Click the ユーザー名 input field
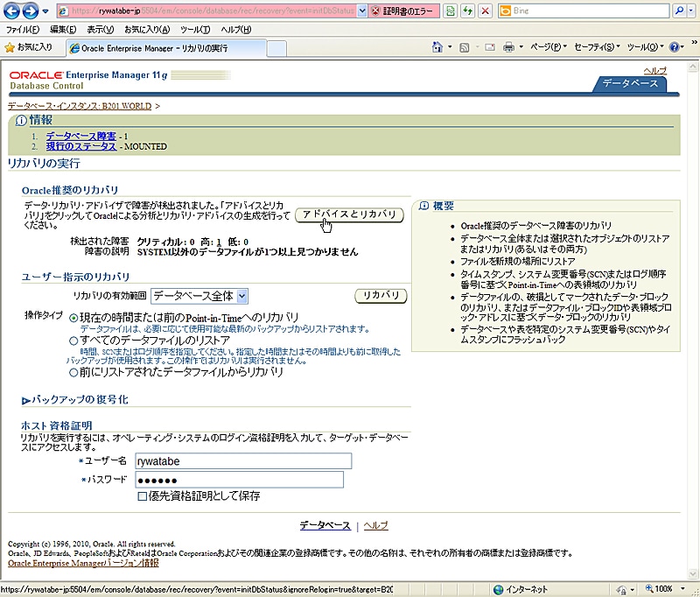 pyautogui.click(x=243, y=460)
